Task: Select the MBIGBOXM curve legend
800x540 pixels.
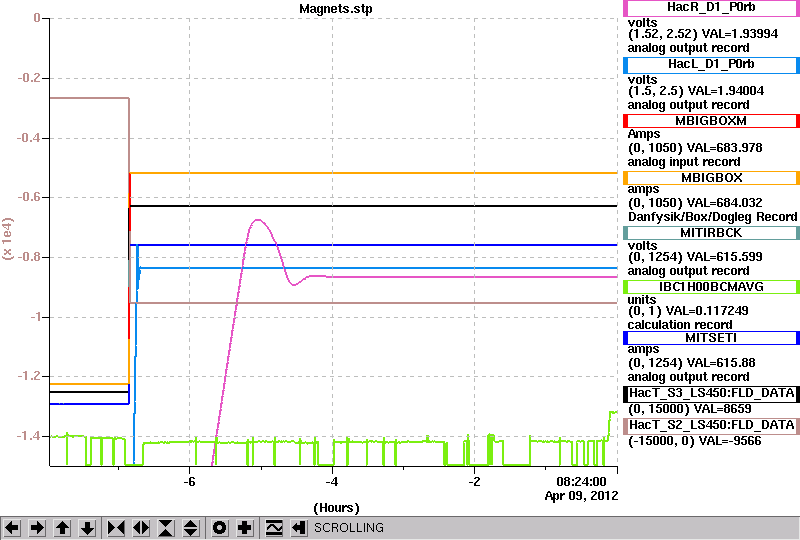Action: pos(711,121)
